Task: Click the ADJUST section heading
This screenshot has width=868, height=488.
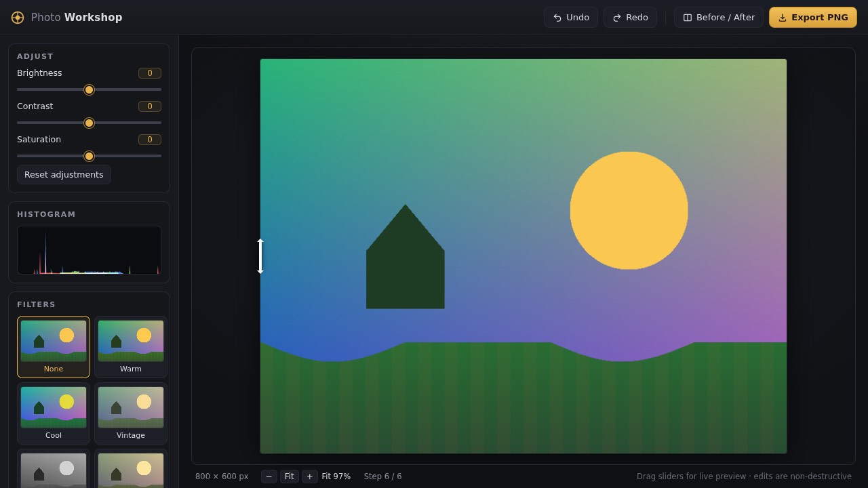Action: (35, 56)
